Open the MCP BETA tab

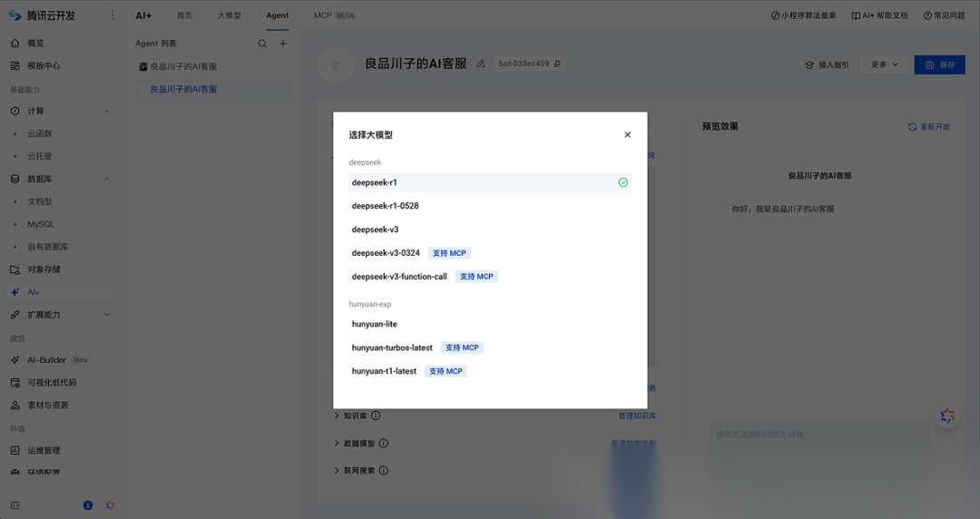(x=334, y=15)
